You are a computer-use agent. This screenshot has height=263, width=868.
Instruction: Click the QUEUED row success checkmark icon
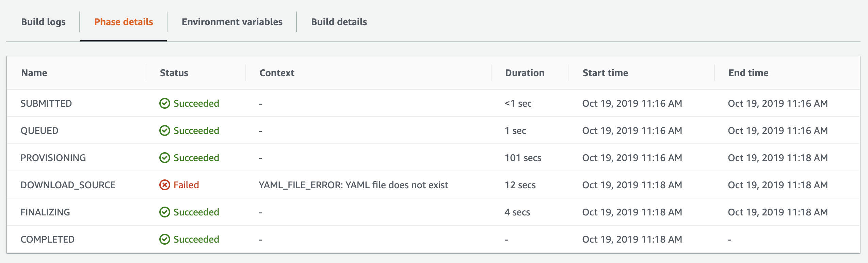pyautogui.click(x=165, y=130)
